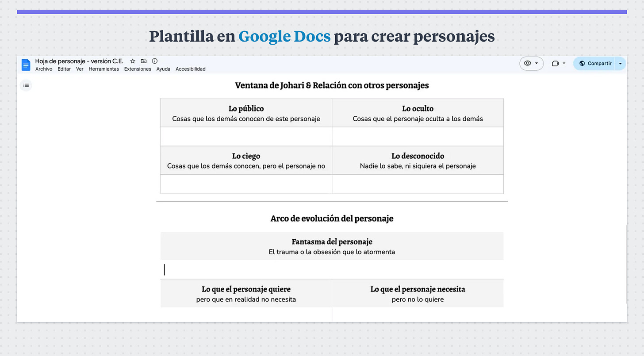Open the Archivo menu

44,69
